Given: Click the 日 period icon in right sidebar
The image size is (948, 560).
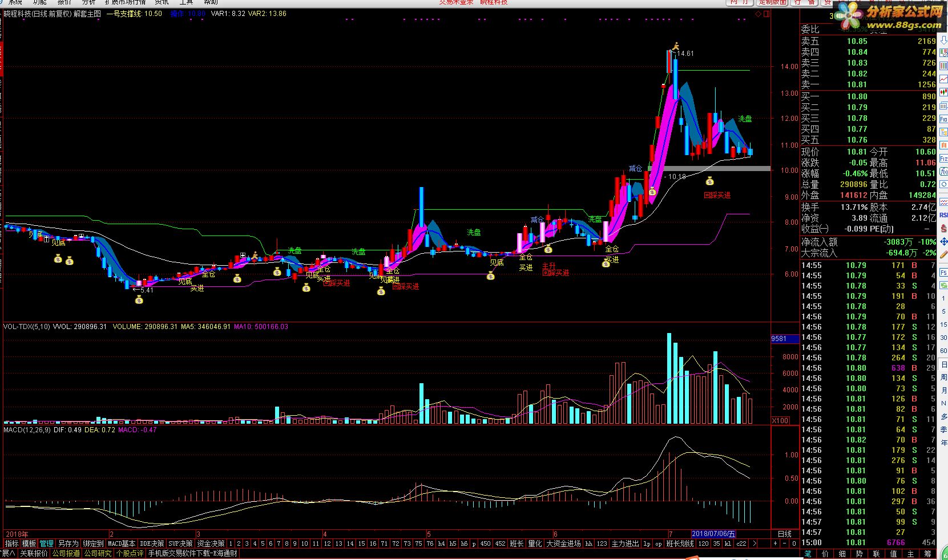Looking at the screenshot, I should (x=943, y=365).
